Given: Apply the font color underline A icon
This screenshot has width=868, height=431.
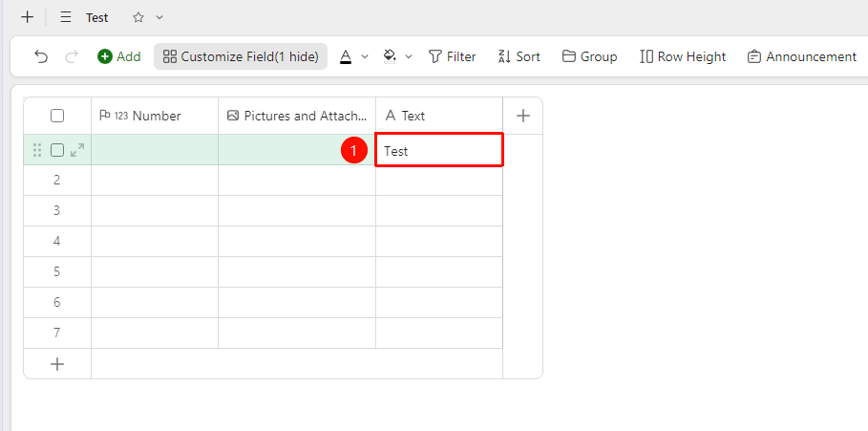Looking at the screenshot, I should pos(346,56).
